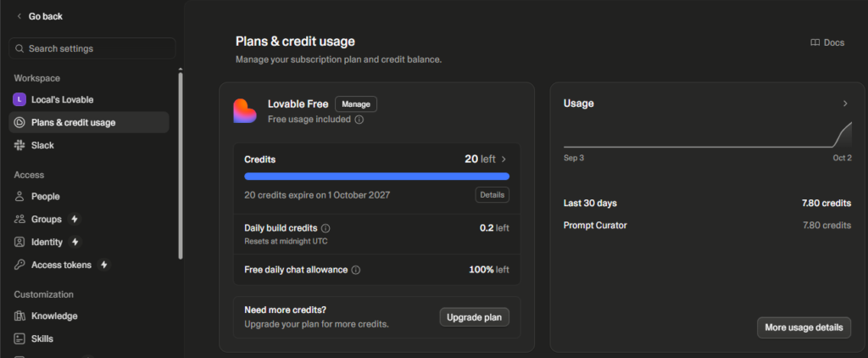Click the 'Last 30 days' label

[x=590, y=204]
